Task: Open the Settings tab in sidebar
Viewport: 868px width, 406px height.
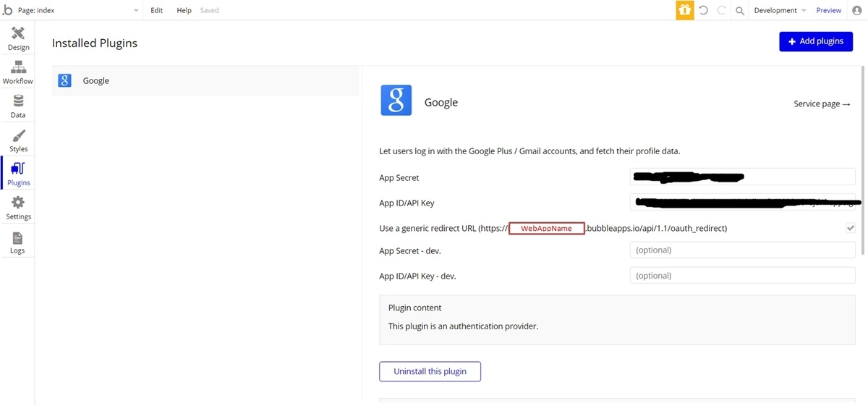Action: point(18,208)
